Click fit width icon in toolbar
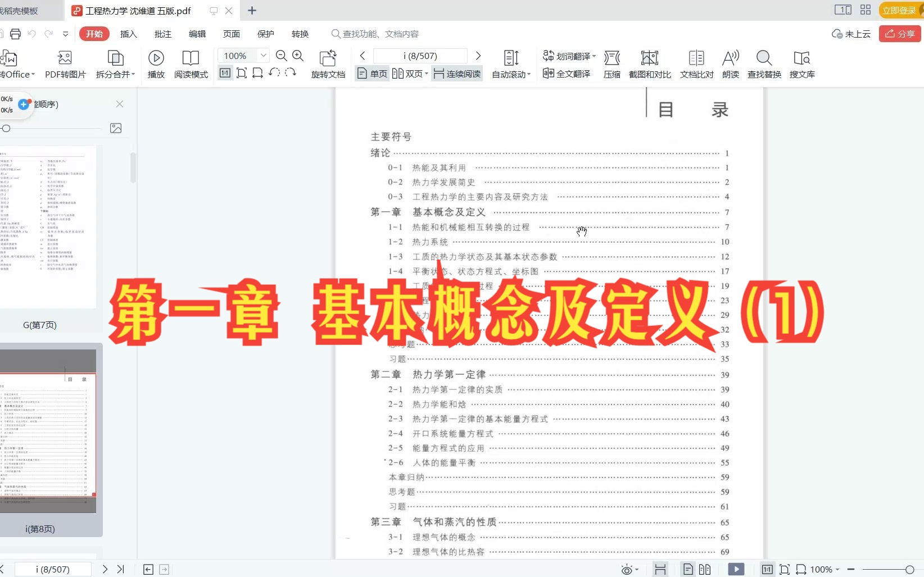 coord(258,73)
